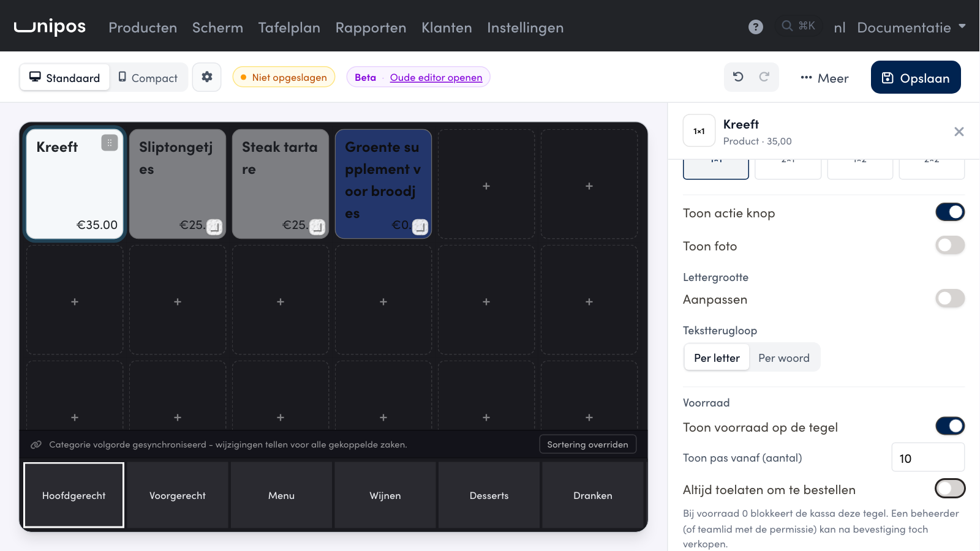The height and width of the screenshot is (551, 980).
Task: Open the help question mark icon
Action: pyautogui.click(x=756, y=27)
